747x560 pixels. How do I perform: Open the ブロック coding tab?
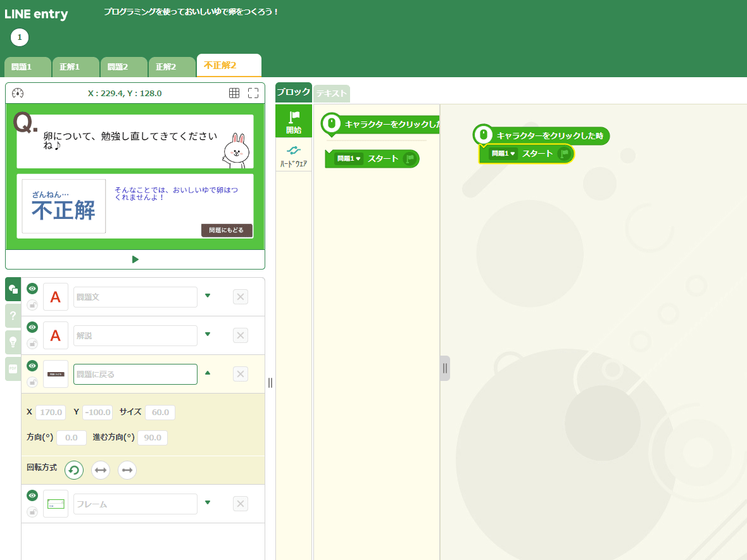point(294,92)
